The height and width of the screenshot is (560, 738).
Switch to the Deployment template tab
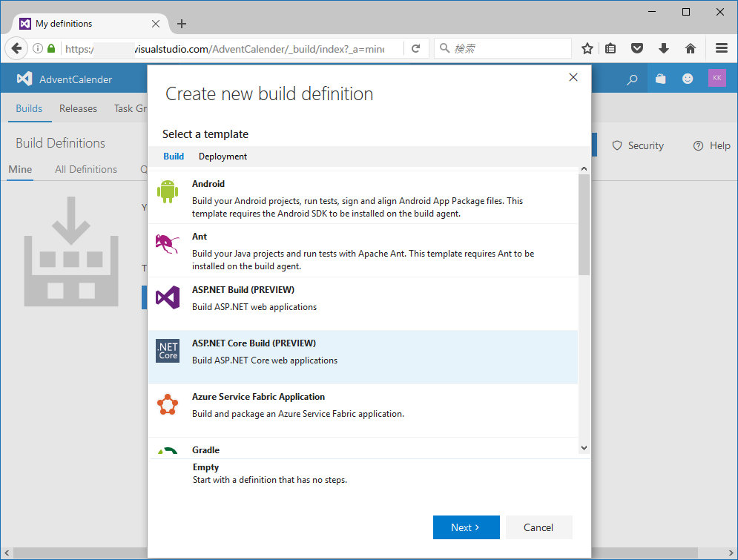tap(223, 157)
